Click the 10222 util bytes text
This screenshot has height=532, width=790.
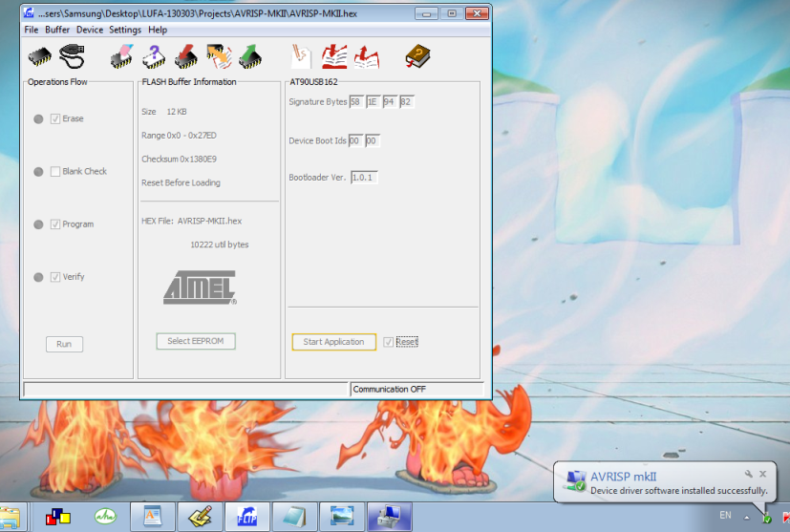coord(219,245)
